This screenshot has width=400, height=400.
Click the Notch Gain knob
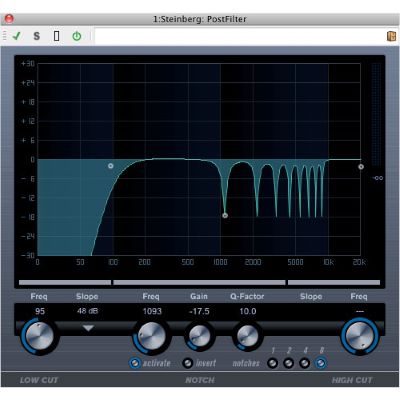click(199, 335)
